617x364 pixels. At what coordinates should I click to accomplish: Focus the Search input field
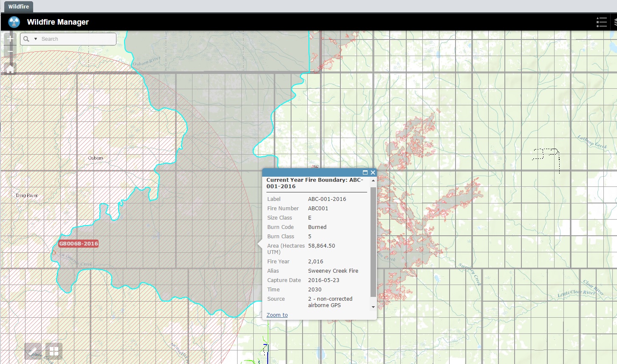77,39
